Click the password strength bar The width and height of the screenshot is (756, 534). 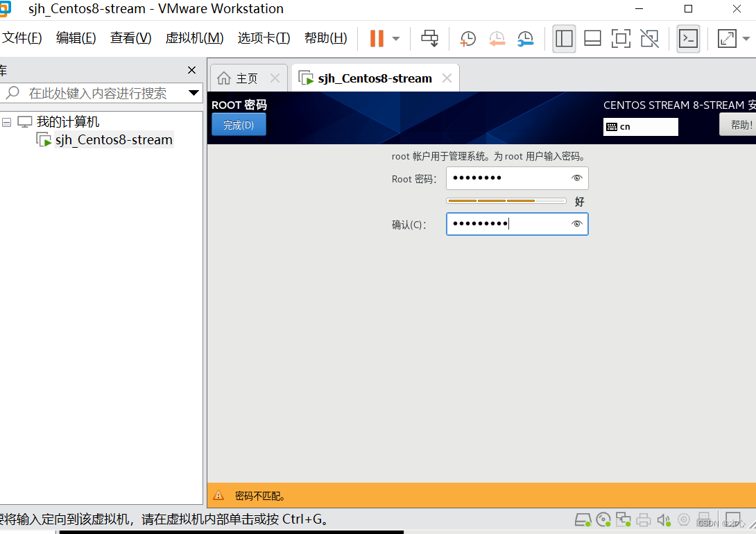pyautogui.click(x=506, y=201)
